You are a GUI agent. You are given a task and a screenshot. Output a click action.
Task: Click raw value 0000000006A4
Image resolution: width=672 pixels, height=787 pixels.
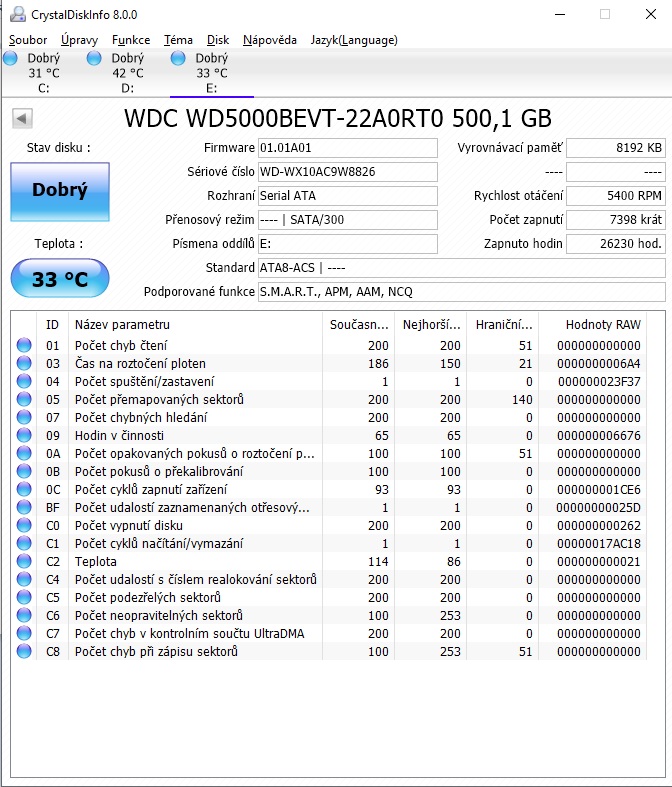point(599,363)
